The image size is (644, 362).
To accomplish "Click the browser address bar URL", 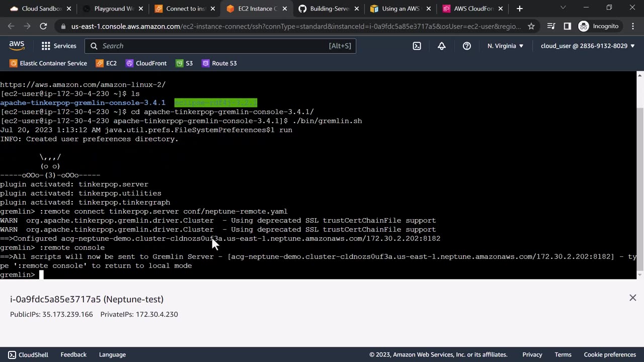I will pyautogui.click(x=296, y=26).
